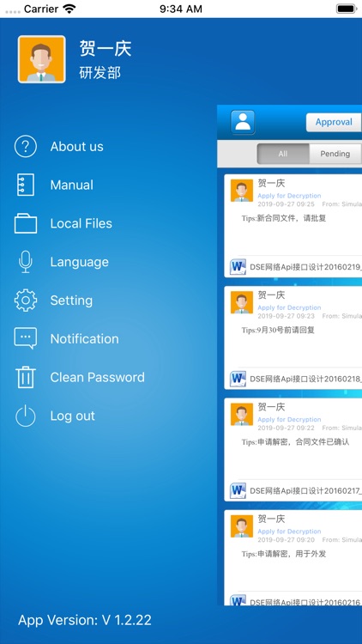Click the Local Files folder icon

pyautogui.click(x=26, y=223)
